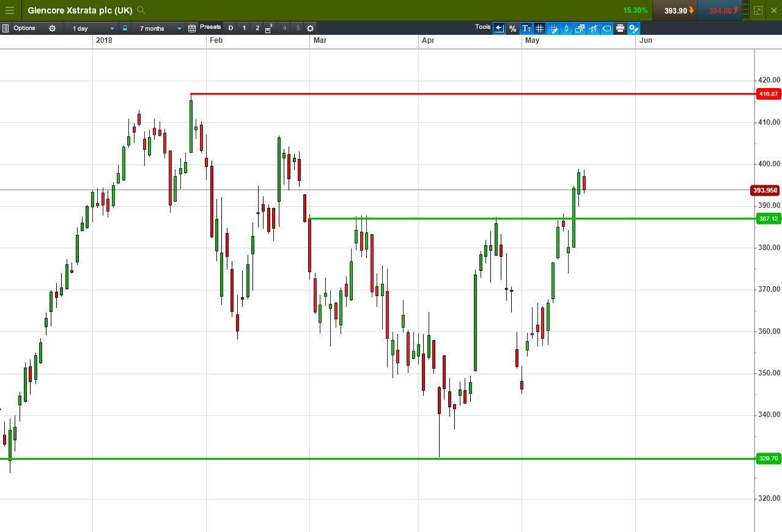Screen dimensions: 782x532
Task: Click the 400.00 price axis label
Action: pos(769,164)
